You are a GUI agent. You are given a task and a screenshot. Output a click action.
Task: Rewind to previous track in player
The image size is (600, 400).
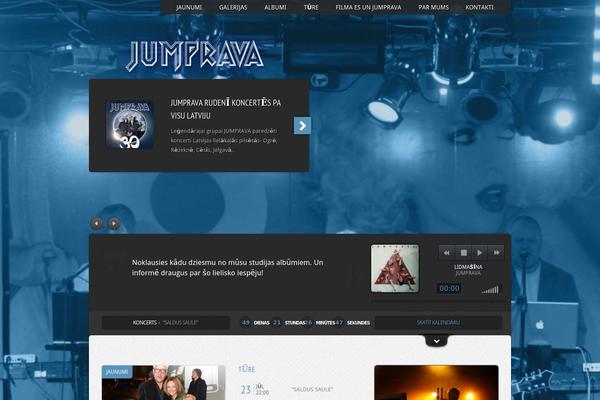tap(447, 253)
